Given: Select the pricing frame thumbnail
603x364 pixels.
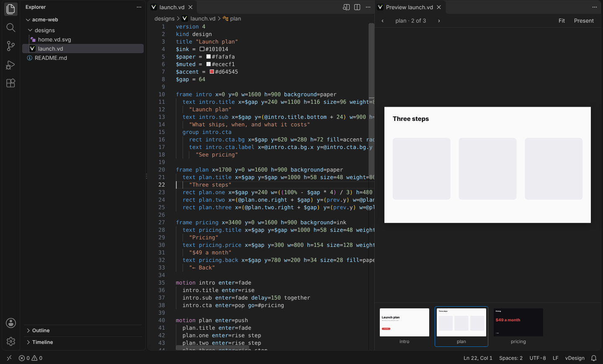Looking at the screenshot, I should tap(518, 326).
